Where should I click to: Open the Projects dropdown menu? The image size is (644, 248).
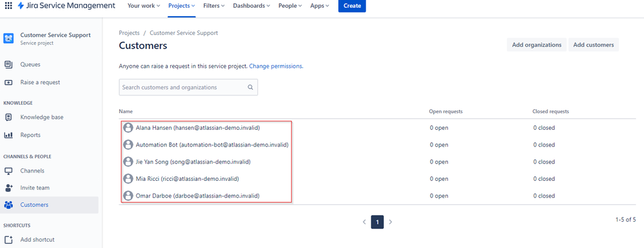coord(182,6)
